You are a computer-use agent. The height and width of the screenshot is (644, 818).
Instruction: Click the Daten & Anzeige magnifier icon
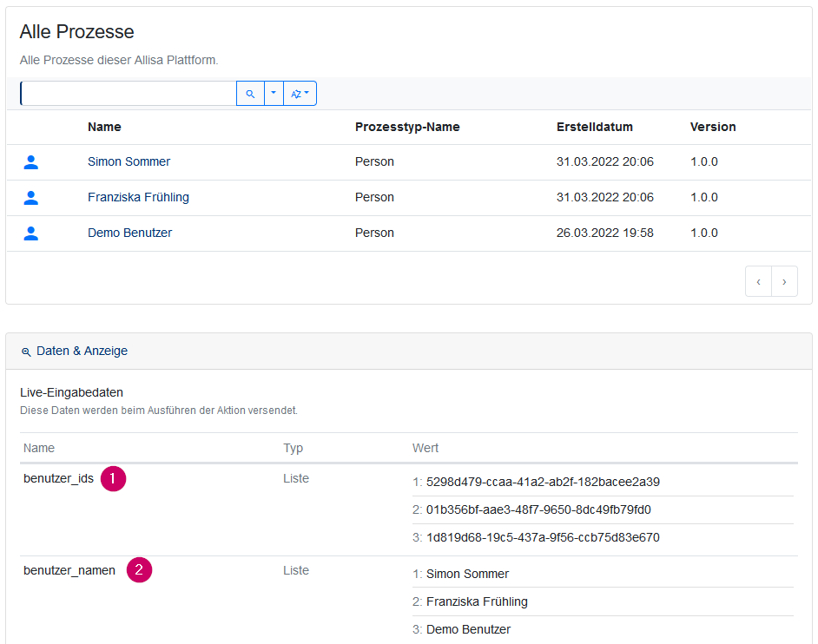(x=26, y=352)
